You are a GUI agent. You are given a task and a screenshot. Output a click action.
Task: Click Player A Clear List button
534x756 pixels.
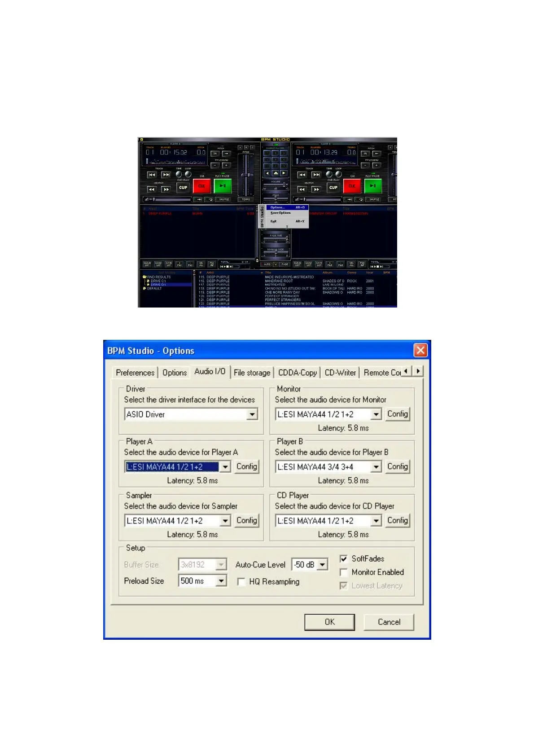click(x=147, y=264)
